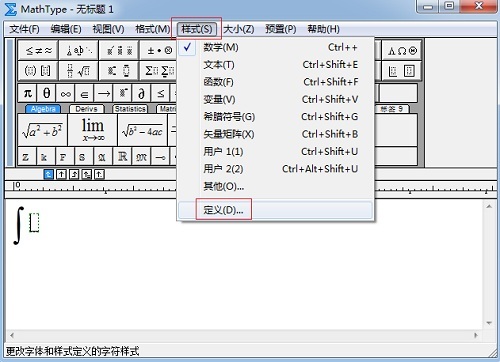Open the spaces and ellipses palette
The image size is (500, 362).
[x=79, y=50]
